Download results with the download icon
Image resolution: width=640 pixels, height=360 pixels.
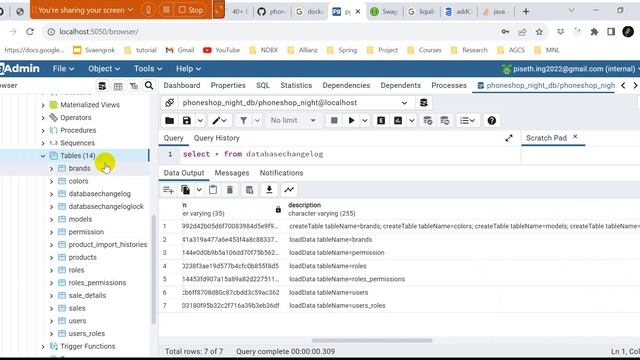[x=269, y=190]
